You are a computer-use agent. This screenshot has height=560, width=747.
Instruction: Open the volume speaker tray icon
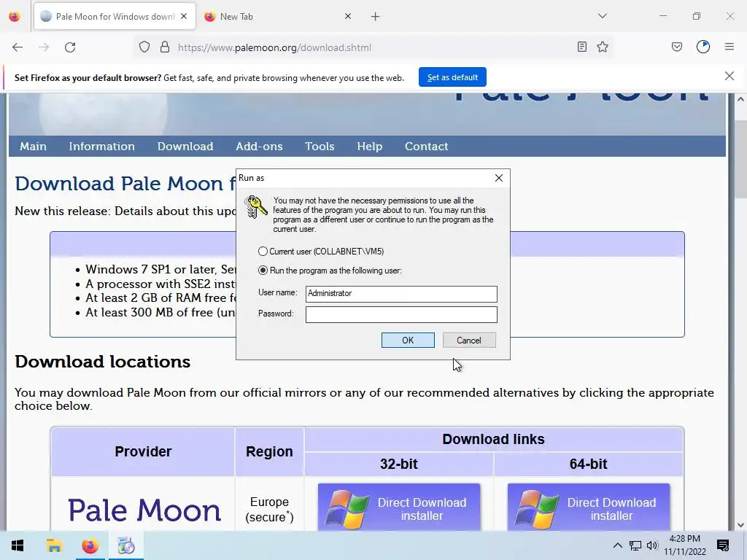[652, 545]
